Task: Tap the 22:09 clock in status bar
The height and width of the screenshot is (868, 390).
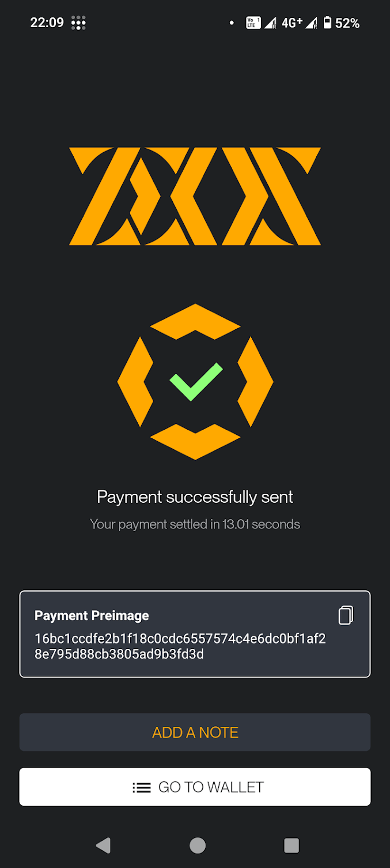Action: 47,23
